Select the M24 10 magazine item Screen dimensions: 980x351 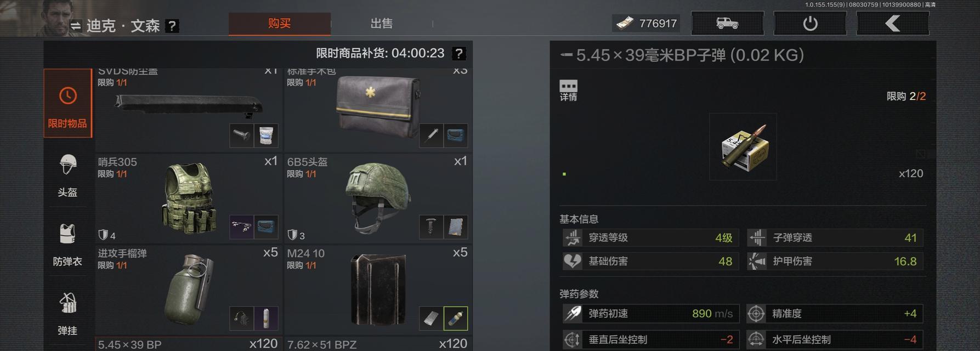[378, 290]
